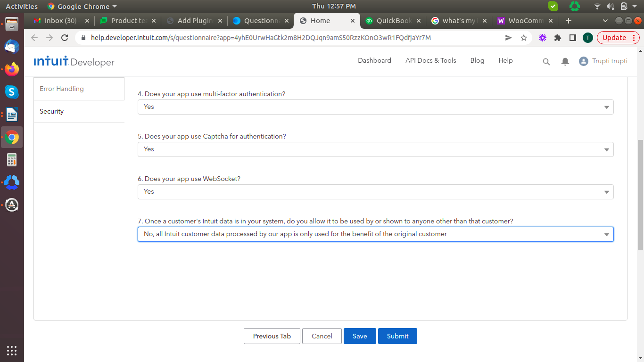Open the API Docs & Tools menu
The height and width of the screenshot is (362, 644).
coord(430,60)
